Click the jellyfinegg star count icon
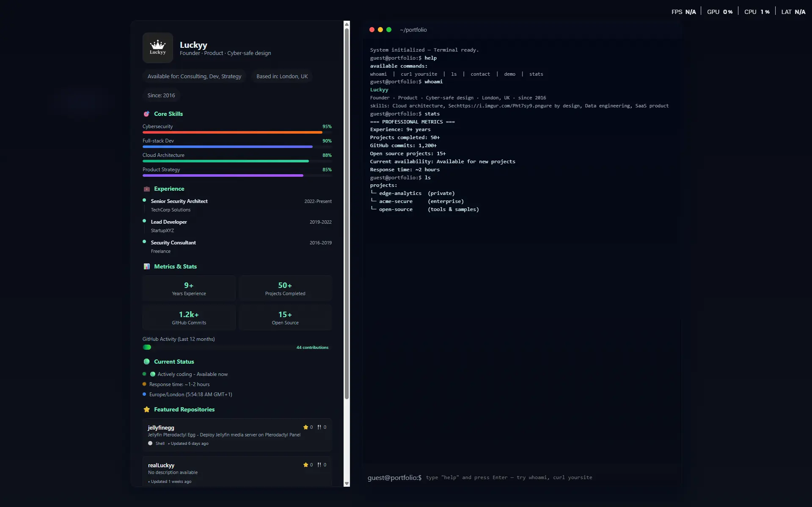Screen dimensions: 812x507 pos(306,427)
